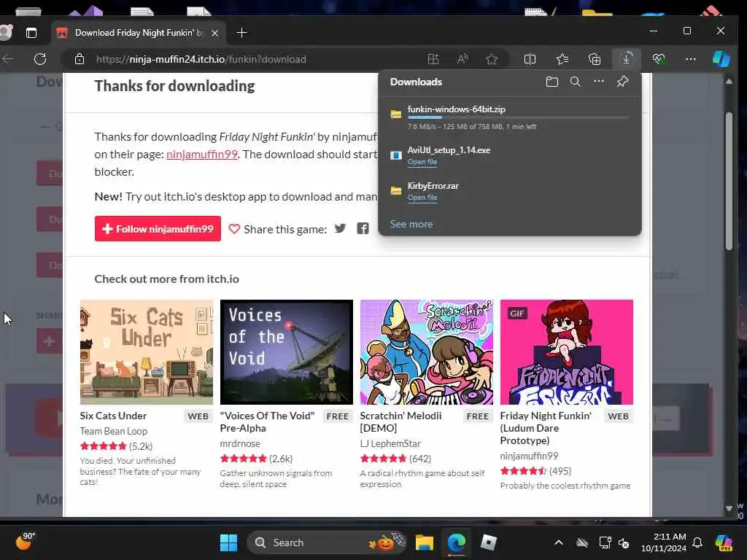Click the funkin download progress bar
The height and width of the screenshot is (560, 747).
pyautogui.click(x=519, y=117)
